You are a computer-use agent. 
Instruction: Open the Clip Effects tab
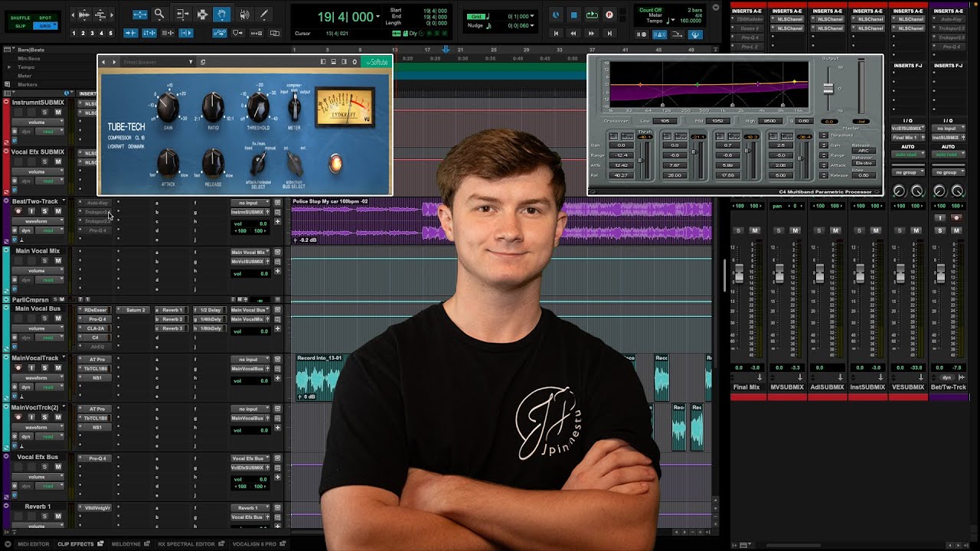(x=80, y=544)
